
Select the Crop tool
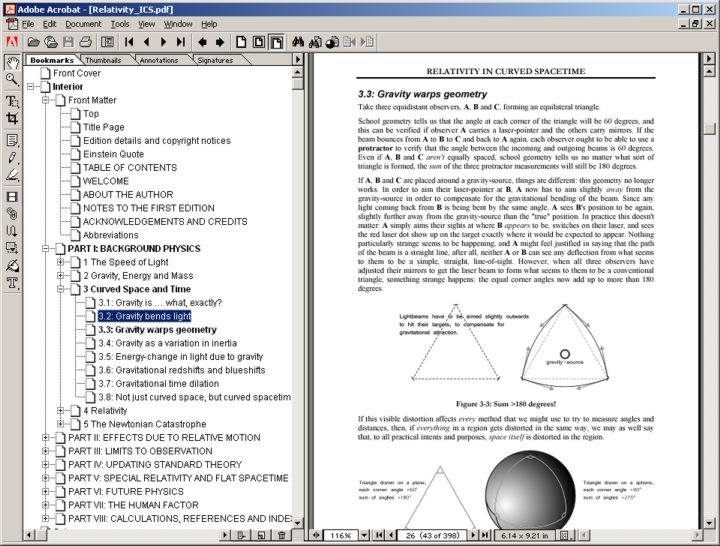tap(12, 118)
